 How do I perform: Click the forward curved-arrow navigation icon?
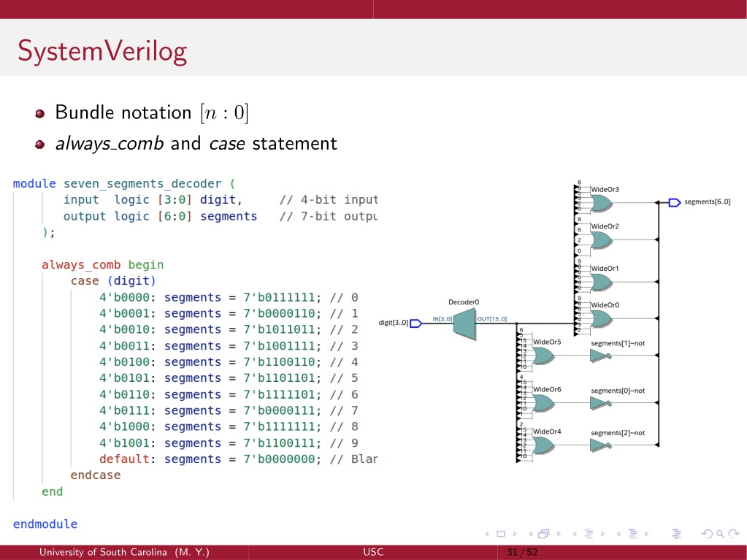tap(734, 534)
